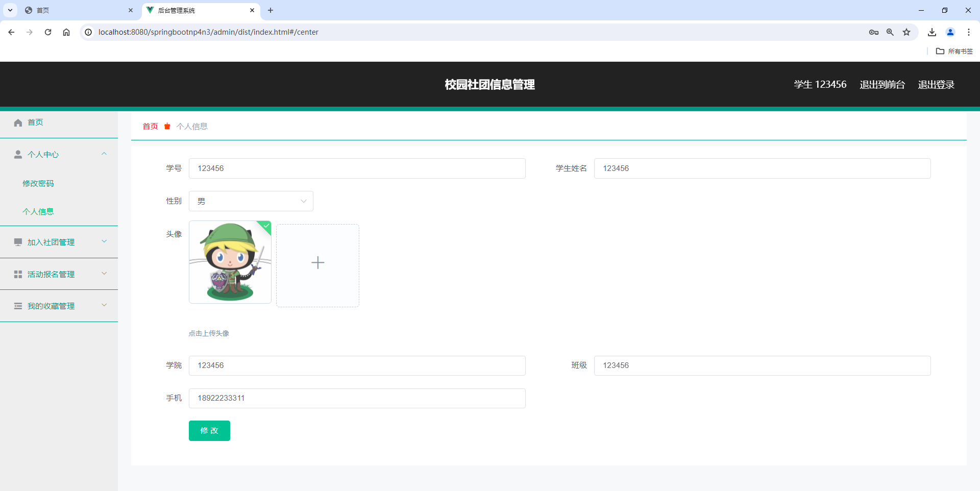Click the home icon beside 首页 in sidebar
The width and height of the screenshot is (980, 491).
(x=18, y=122)
